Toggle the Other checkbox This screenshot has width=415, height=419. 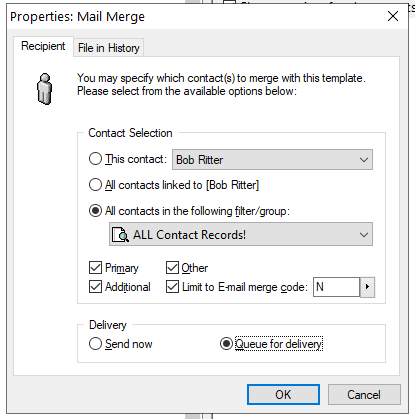[x=172, y=268]
